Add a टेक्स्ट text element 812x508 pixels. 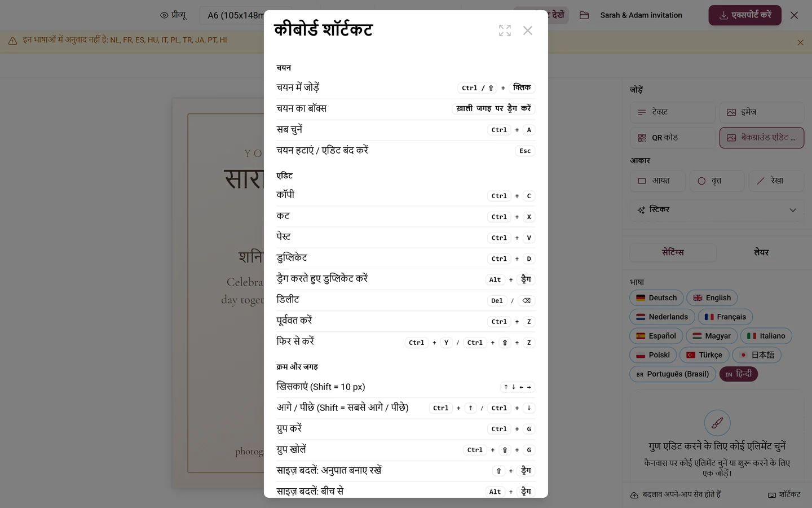pos(672,112)
